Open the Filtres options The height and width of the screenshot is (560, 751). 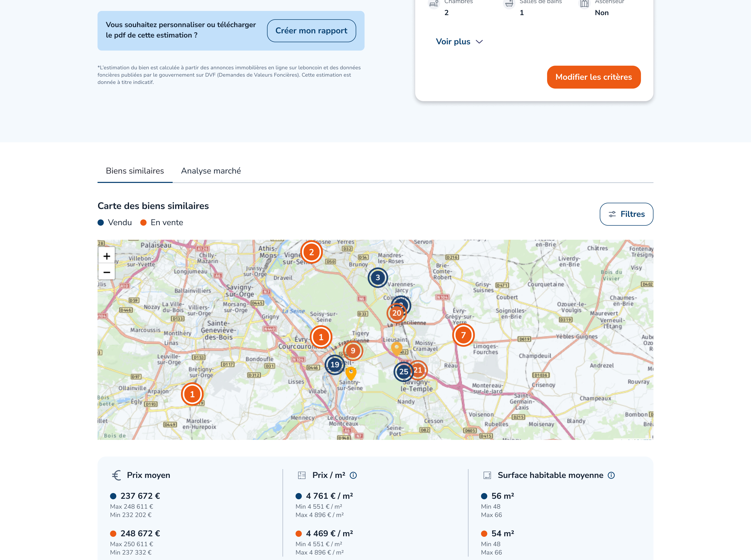coord(626,214)
